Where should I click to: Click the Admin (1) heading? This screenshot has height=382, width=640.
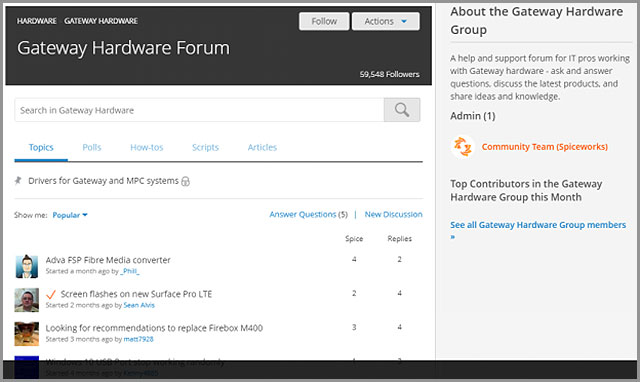[x=473, y=116]
